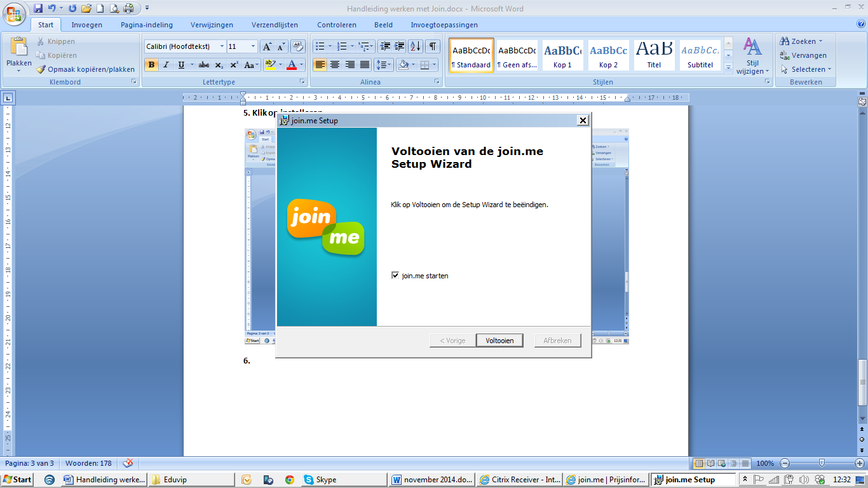The image size is (868, 488).
Task: Clear formatting icon in Lettertype group
Action: tap(297, 46)
